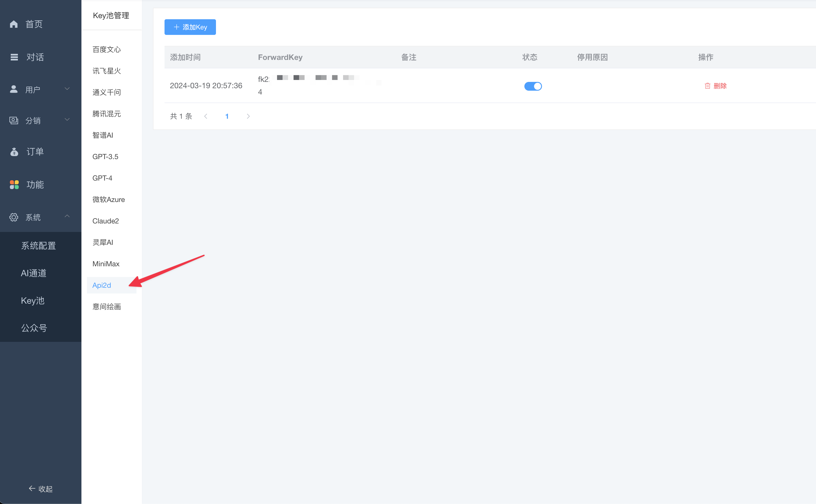Image resolution: width=816 pixels, height=504 pixels.
Task: Click 收起 to collapse the sidebar
Action: click(41, 489)
